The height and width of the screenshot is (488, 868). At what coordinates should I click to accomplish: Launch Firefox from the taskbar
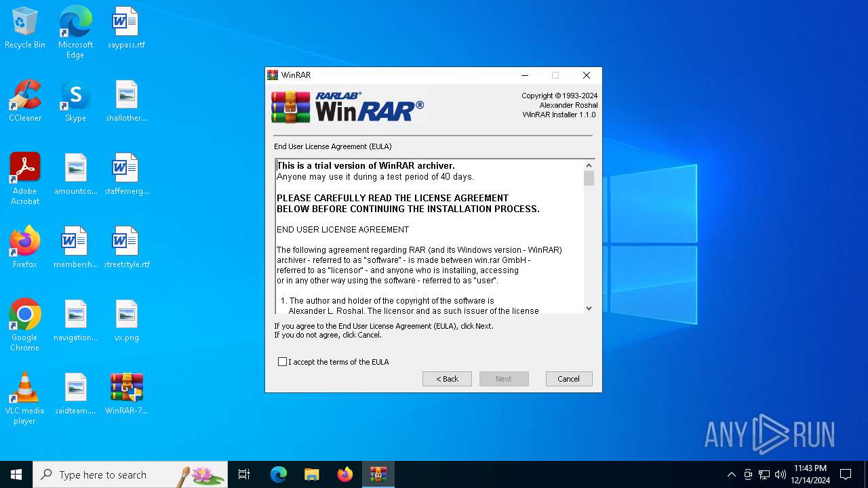point(345,474)
